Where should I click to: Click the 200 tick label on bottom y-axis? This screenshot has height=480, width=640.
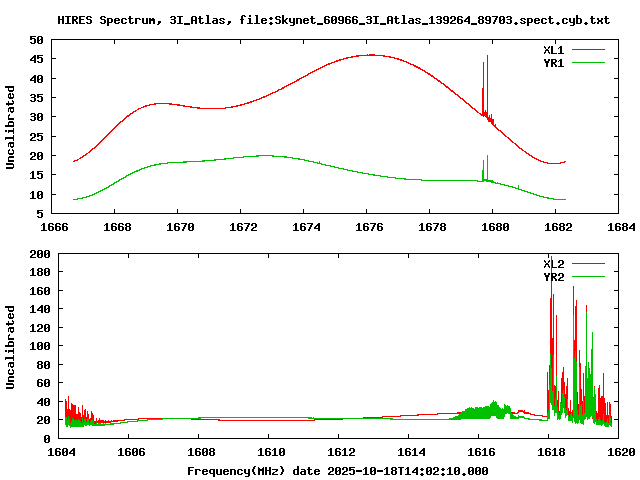[x=40, y=255]
